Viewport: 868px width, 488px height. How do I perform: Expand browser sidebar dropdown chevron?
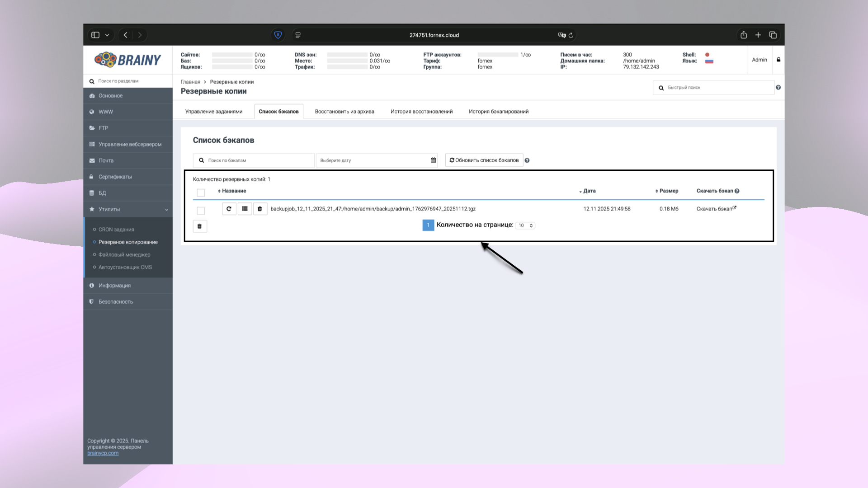coord(107,35)
